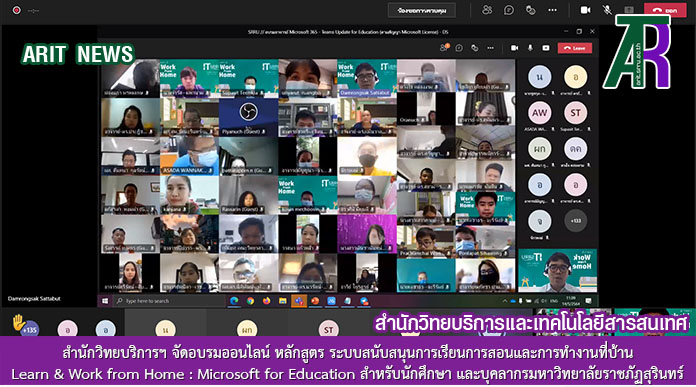696x387 pixels.
Task: Click 'Damrongsak Sattabut' presenter name label
Action: coord(34,299)
